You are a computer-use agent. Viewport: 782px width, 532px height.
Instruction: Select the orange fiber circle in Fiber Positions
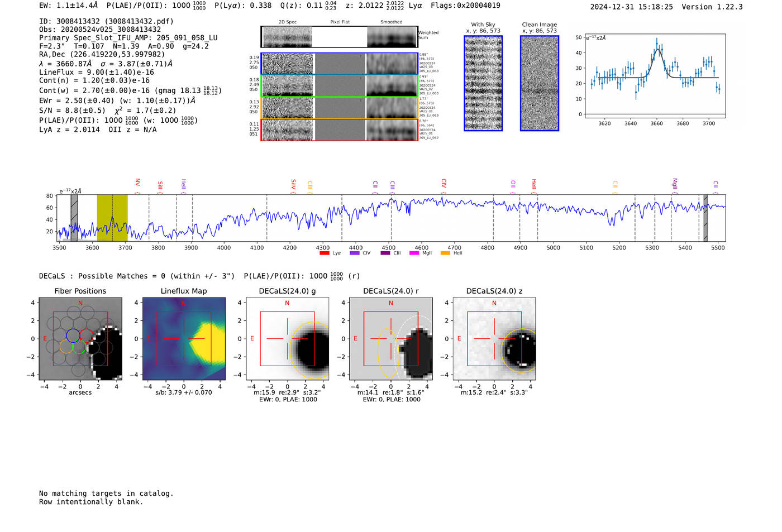[x=66, y=346]
